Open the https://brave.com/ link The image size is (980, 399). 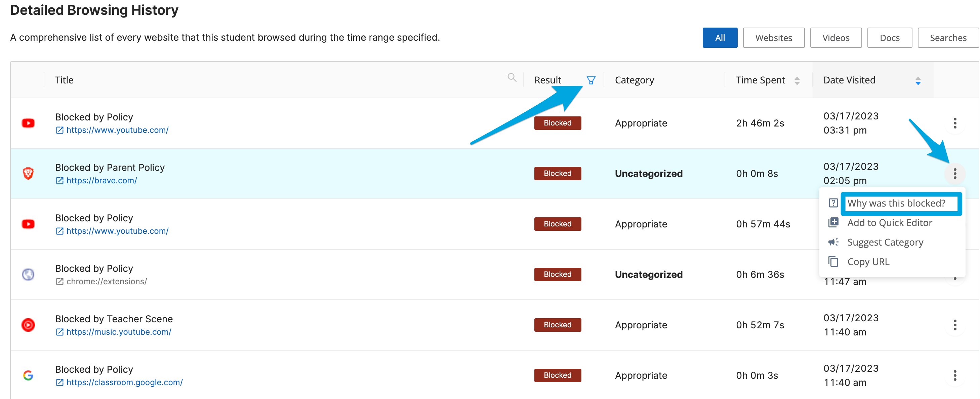(101, 180)
